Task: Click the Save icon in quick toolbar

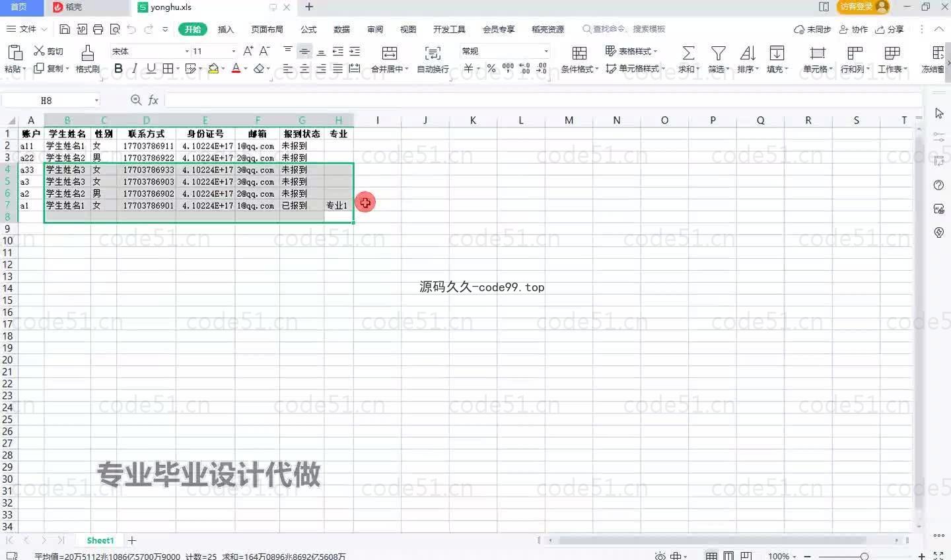Action: [x=65, y=29]
